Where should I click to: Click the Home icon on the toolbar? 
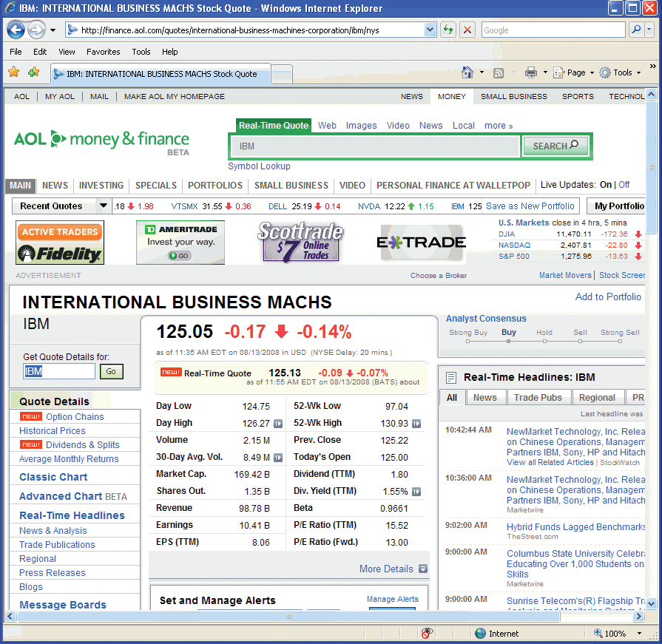coord(467,72)
